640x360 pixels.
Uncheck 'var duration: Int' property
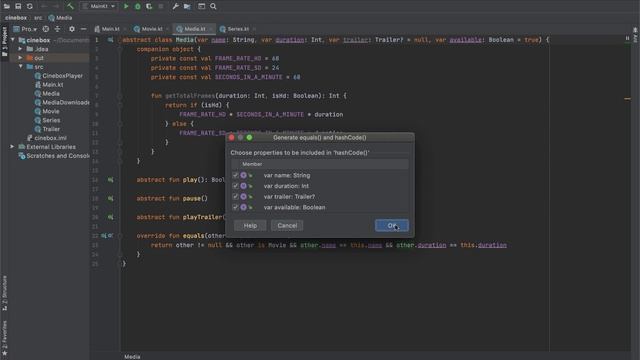coord(236,186)
